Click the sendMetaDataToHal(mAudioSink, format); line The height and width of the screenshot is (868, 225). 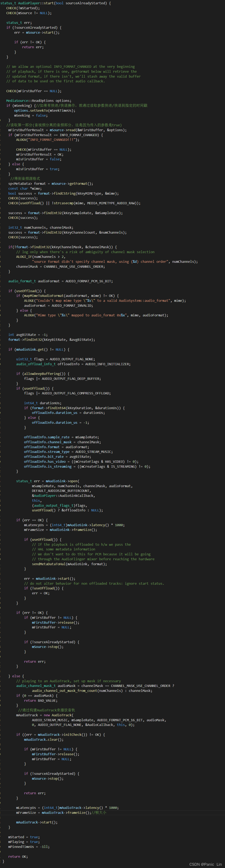tap(69, 564)
